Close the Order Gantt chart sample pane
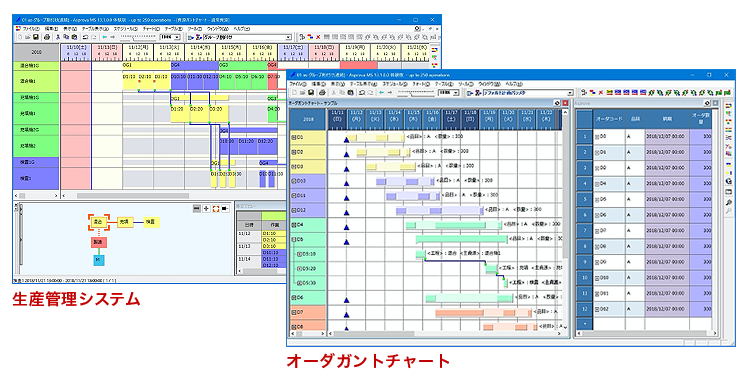750x380 pixels. tap(565, 103)
